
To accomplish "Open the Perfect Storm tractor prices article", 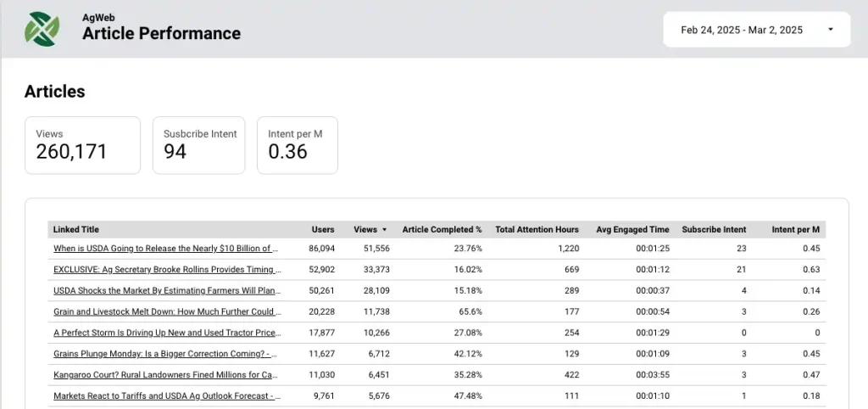I will (165, 333).
